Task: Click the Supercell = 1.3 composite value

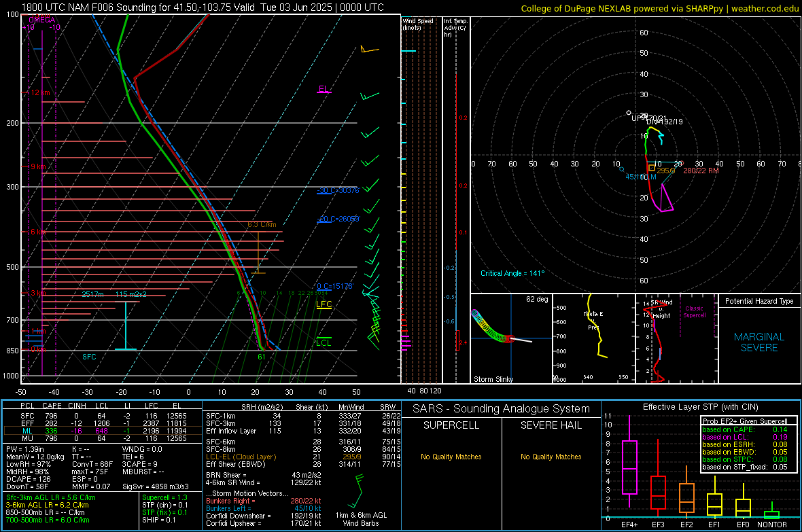Action: tap(164, 497)
